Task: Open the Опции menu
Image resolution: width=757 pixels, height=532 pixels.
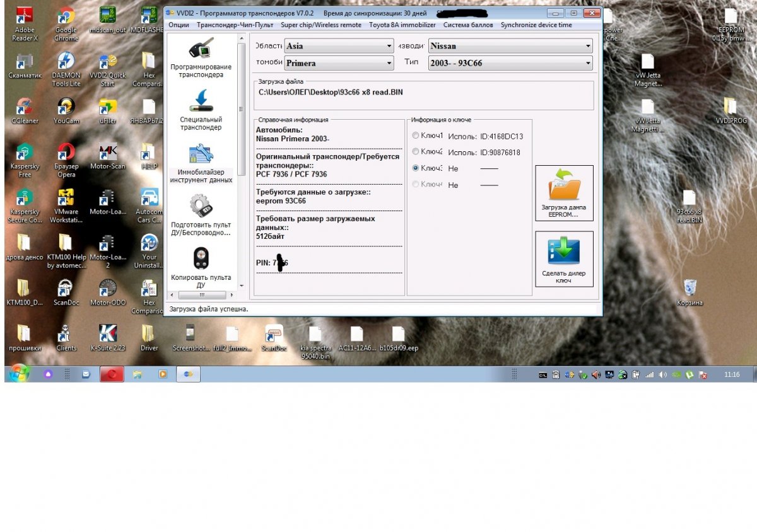Action: click(x=179, y=25)
